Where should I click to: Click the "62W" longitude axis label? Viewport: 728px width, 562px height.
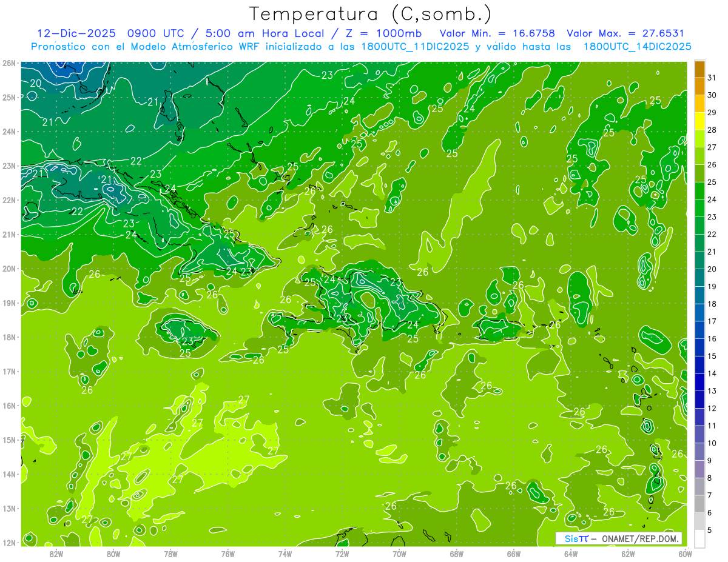pyautogui.click(x=629, y=554)
